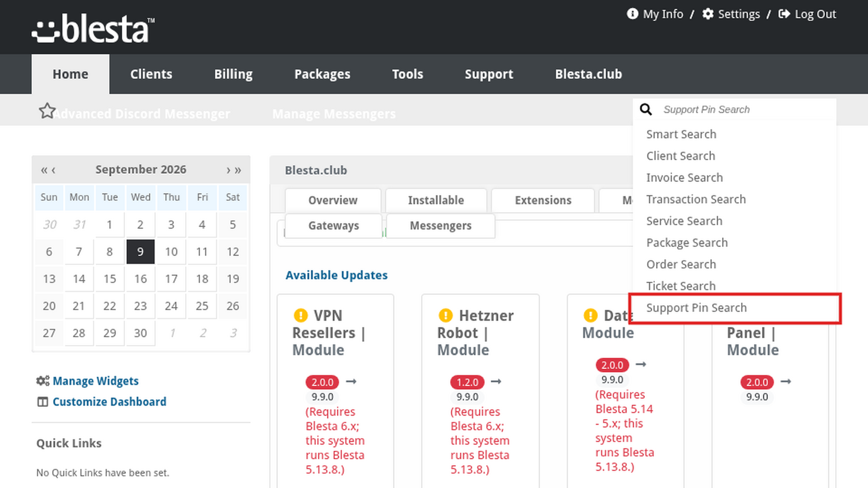868x488 pixels.
Task: Open the Support menu
Action: [489, 74]
